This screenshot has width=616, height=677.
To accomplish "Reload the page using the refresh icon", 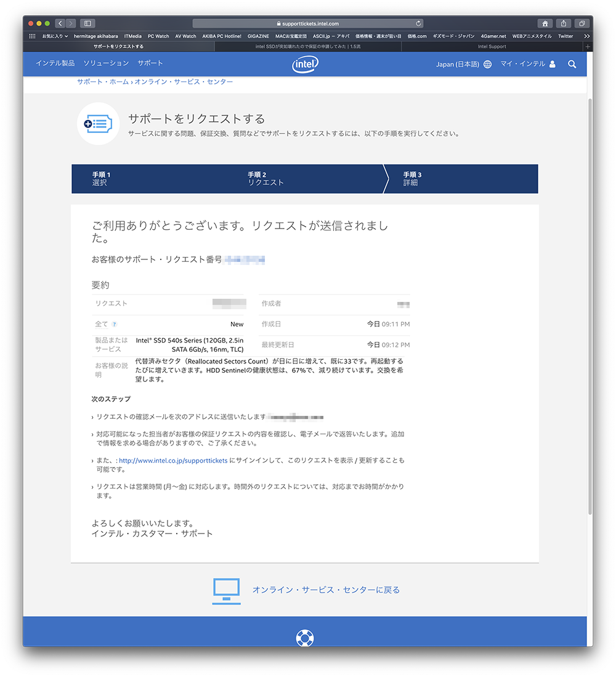I will pos(418,23).
